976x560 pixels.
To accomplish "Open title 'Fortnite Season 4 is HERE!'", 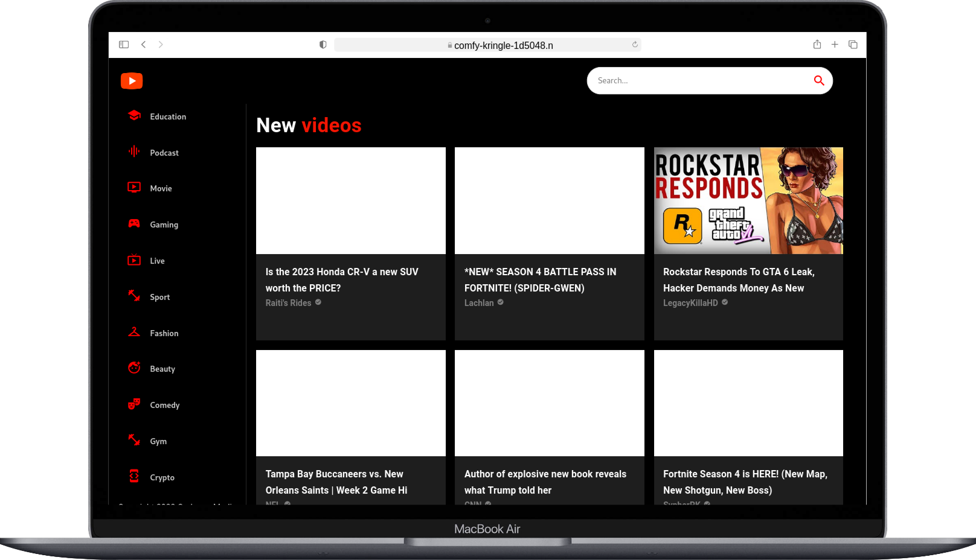I will point(745,482).
